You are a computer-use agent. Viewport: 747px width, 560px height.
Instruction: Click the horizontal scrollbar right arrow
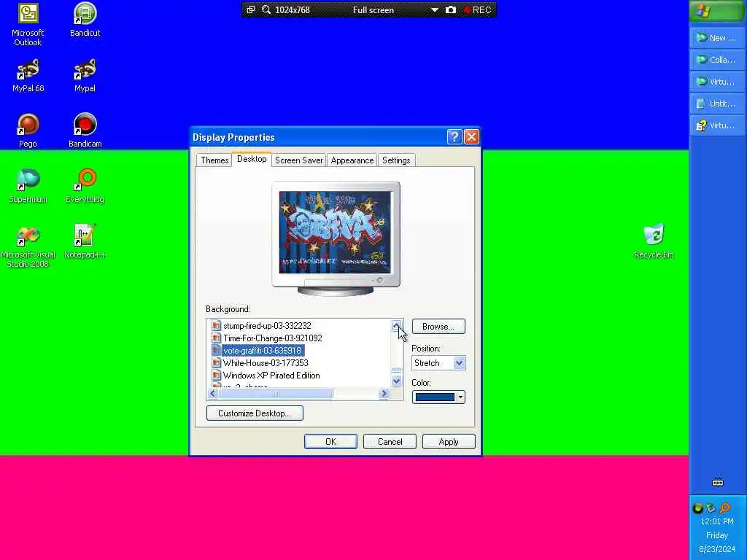point(384,394)
